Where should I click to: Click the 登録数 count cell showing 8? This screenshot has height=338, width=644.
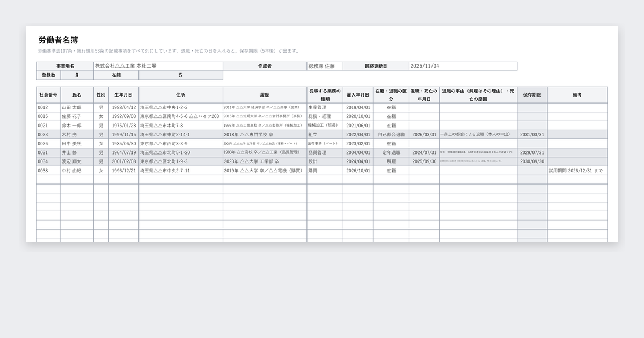[x=77, y=76]
